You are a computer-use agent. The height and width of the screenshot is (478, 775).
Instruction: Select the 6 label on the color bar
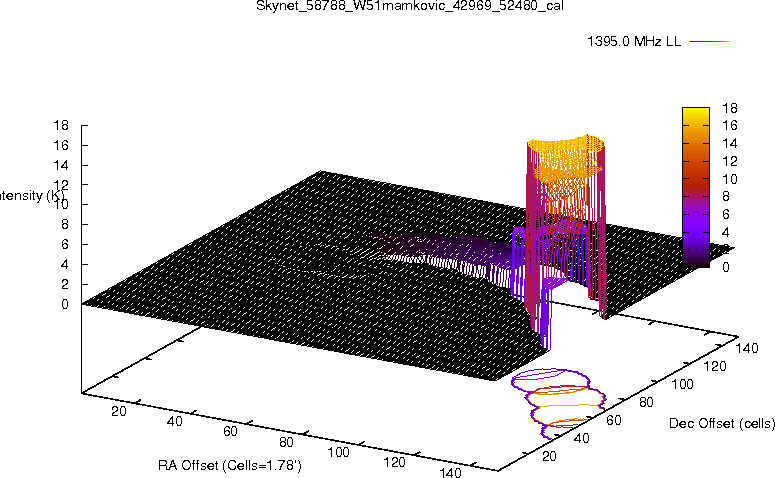(726, 214)
